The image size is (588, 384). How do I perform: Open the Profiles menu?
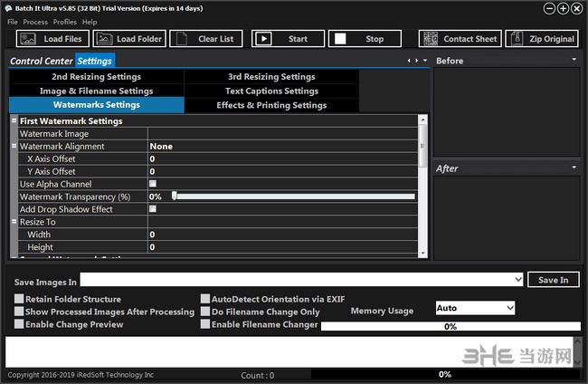coord(65,22)
